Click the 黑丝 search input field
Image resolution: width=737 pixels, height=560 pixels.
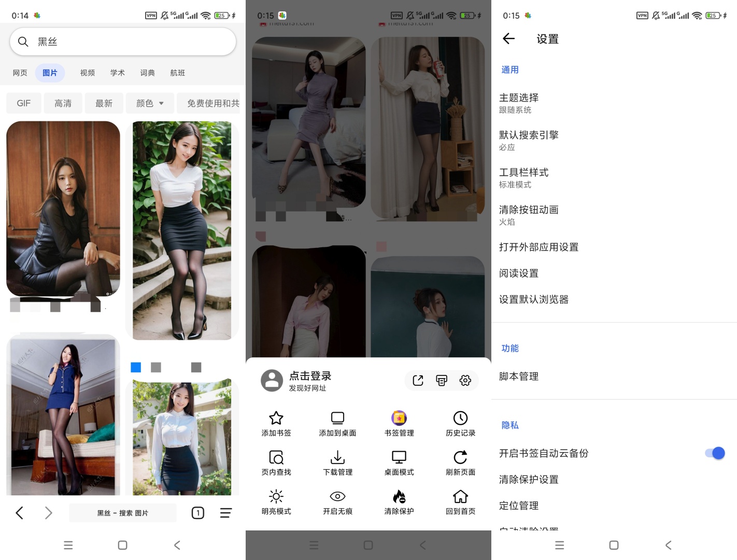tap(123, 41)
